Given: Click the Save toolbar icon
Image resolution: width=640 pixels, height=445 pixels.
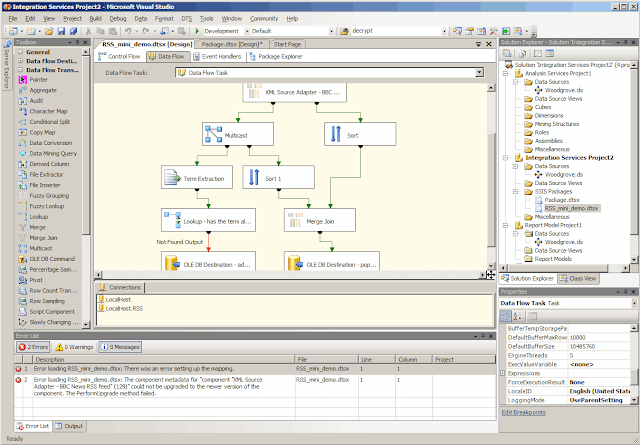Looking at the screenshot, I should tap(61, 31).
